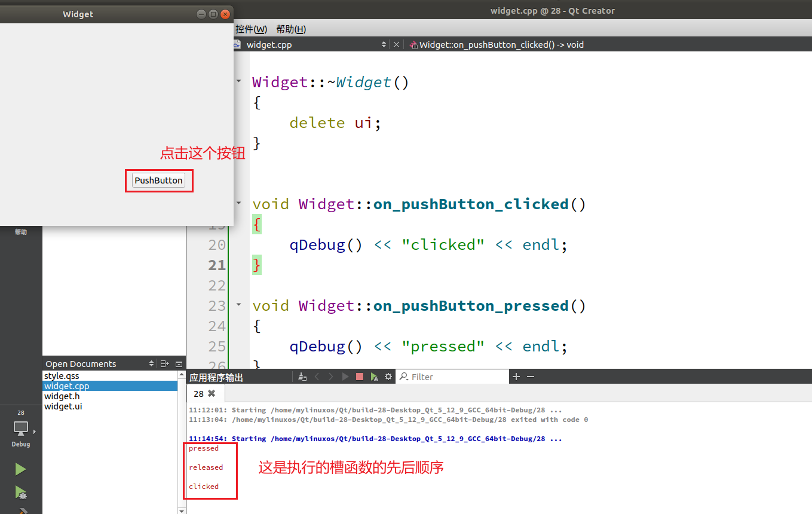Collapse the on_pushButton_clicked function fold arrow
Viewport: 812px width, 514px height.
click(x=239, y=203)
